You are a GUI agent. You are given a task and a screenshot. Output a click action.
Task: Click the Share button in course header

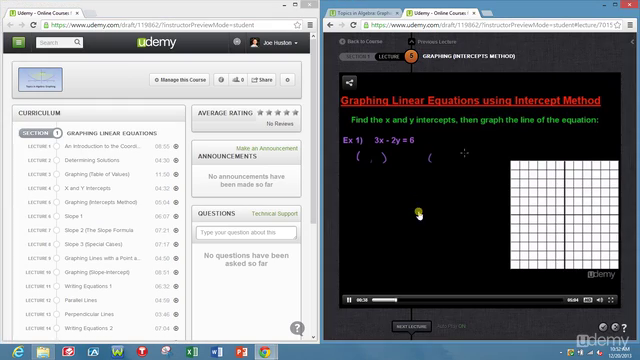point(262,80)
